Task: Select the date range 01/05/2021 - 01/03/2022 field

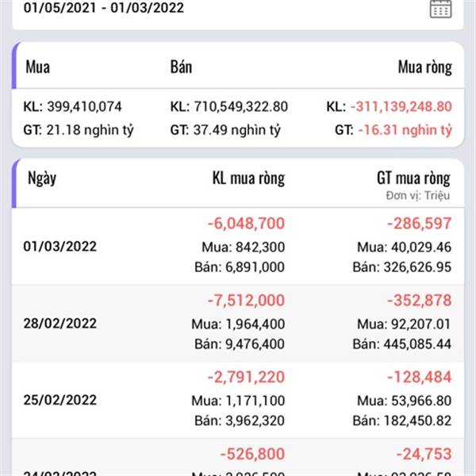Action: [238, 12]
